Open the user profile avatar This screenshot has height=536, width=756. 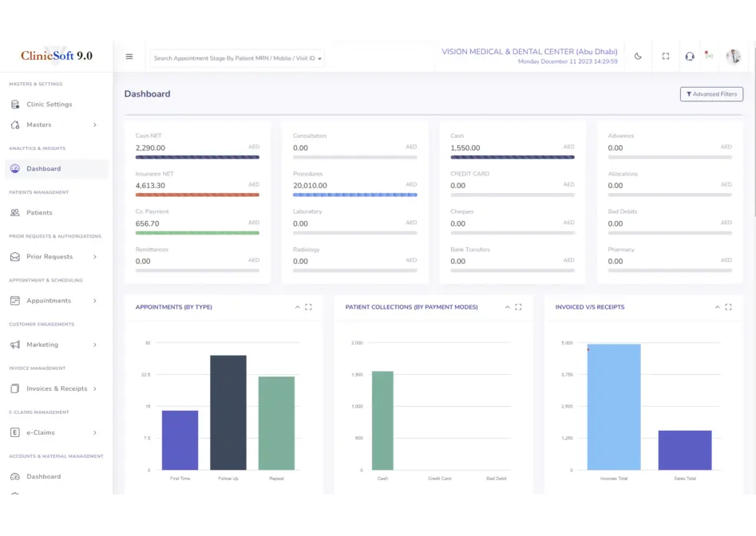click(x=733, y=57)
